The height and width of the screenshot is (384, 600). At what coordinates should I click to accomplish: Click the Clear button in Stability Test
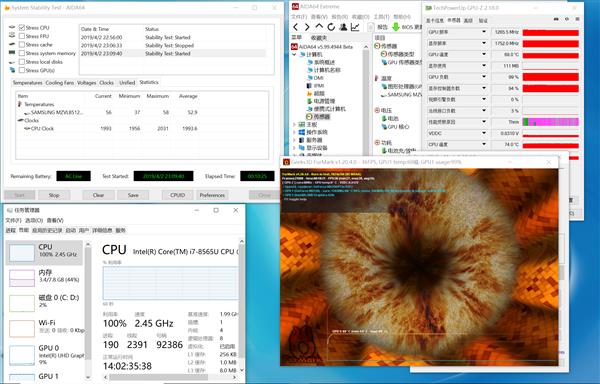point(98,195)
